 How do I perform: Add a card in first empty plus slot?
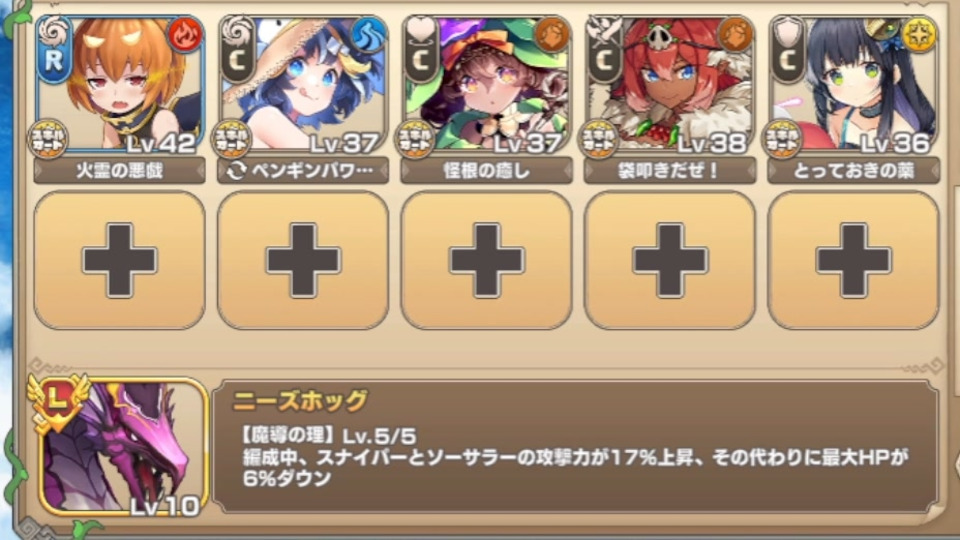coord(119,260)
